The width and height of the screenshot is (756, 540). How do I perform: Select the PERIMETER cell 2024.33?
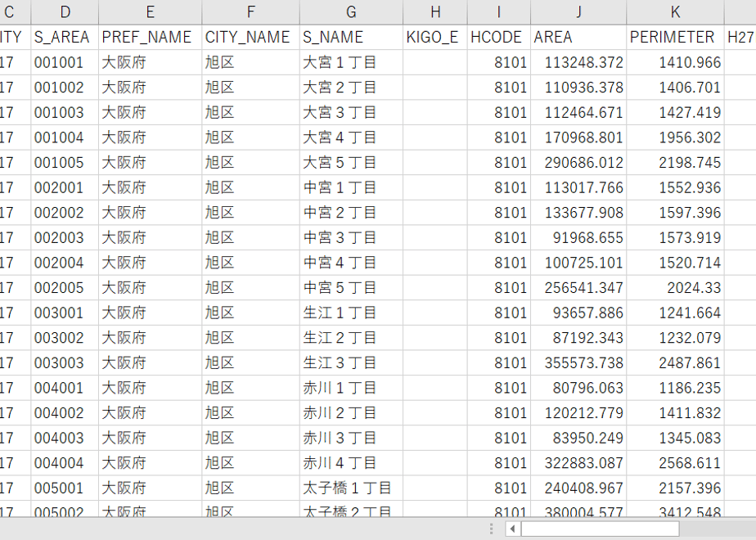[675, 288]
